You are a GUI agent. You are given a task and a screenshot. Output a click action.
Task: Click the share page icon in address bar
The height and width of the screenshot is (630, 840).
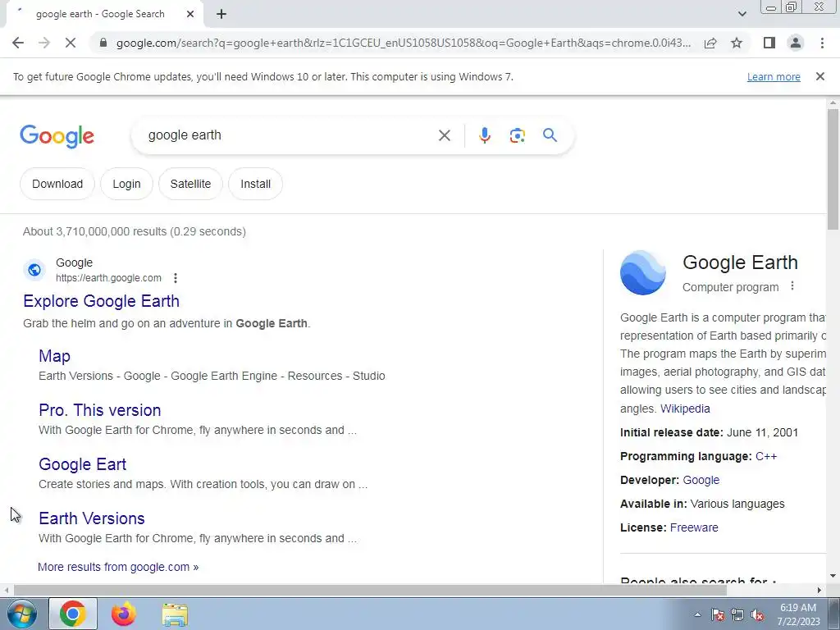pos(710,43)
